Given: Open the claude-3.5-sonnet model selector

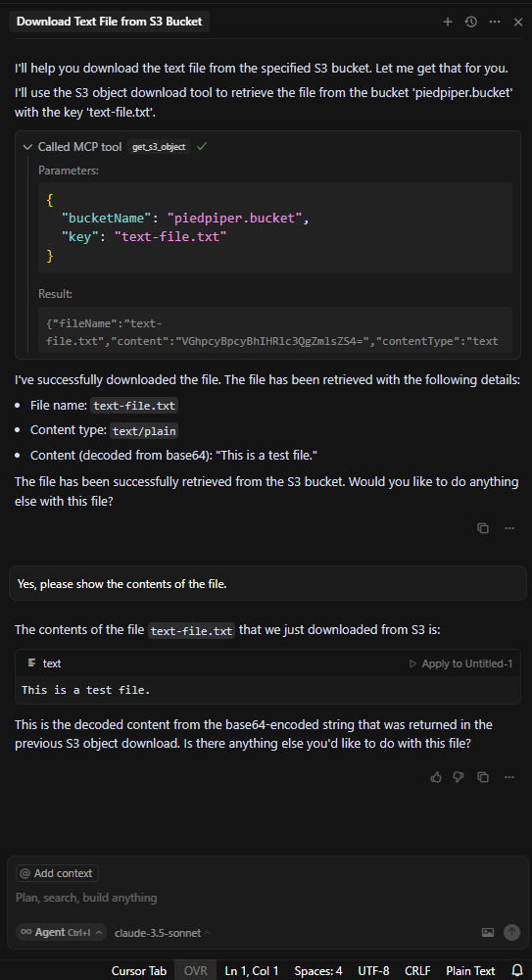Looking at the screenshot, I should coord(163,933).
